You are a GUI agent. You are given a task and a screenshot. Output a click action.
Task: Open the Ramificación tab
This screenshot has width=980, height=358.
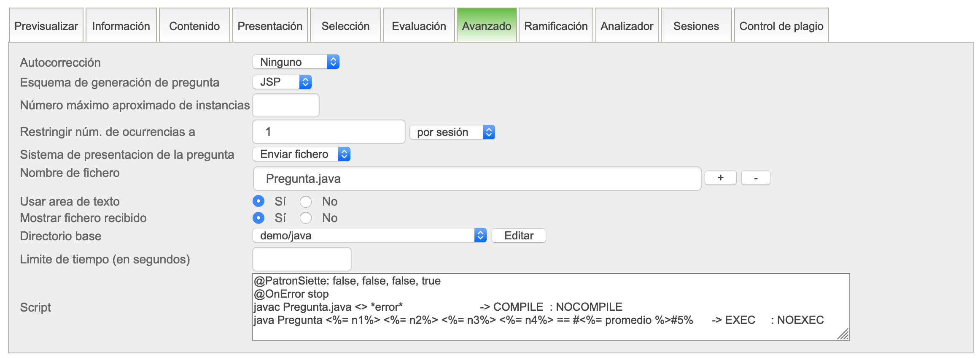click(555, 26)
